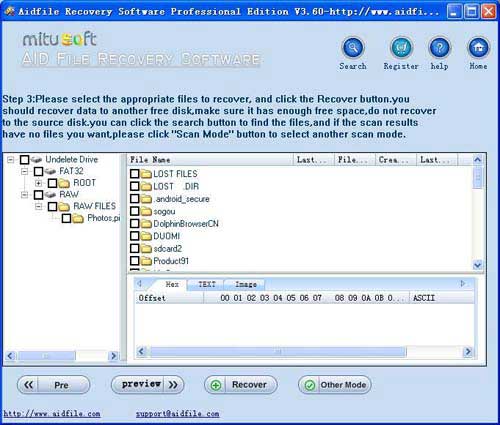The image size is (500, 425).
Task: Collapse the FAT32 tree node
Action: [x=24, y=172]
